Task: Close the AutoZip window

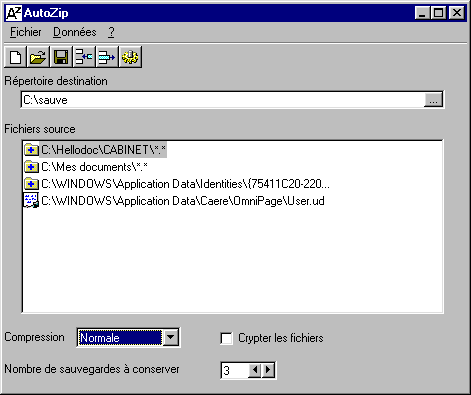Action: (x=457, y=13)
